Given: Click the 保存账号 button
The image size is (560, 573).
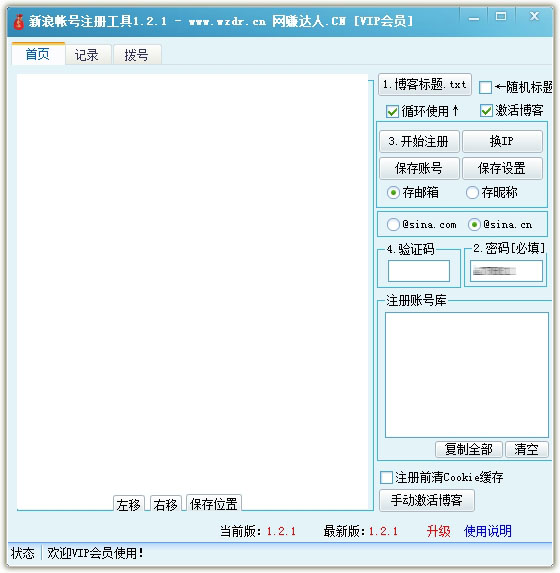Looking at the screenshot, I should 419,168.
